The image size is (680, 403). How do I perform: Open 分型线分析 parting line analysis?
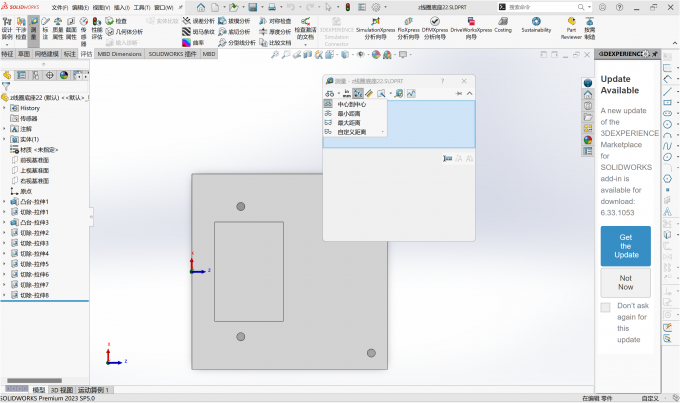coord(237,43)
